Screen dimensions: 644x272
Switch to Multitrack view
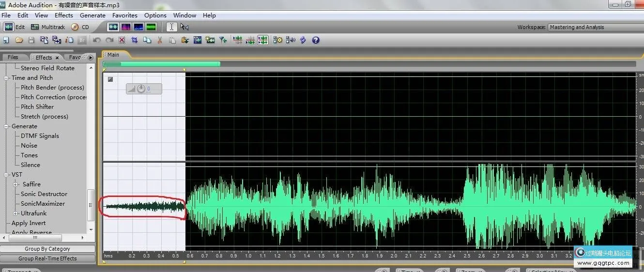(x=47, y=27)
